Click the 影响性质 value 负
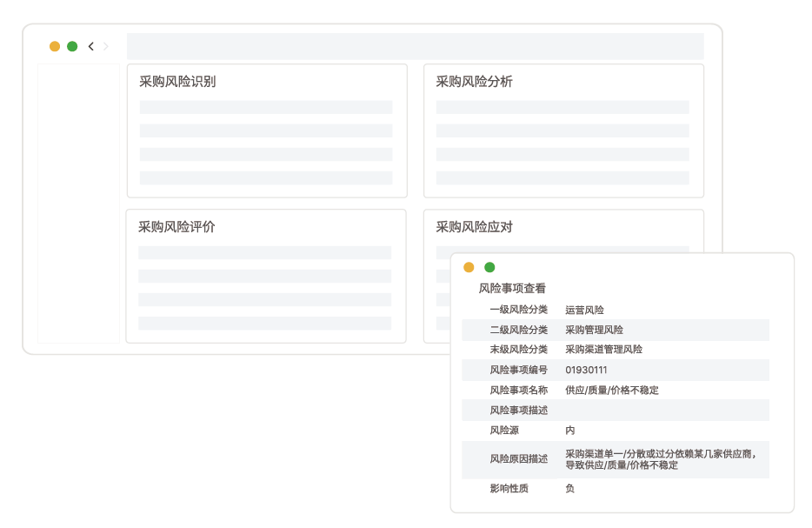This screenshot has width=812, height=528. (569, 489)
